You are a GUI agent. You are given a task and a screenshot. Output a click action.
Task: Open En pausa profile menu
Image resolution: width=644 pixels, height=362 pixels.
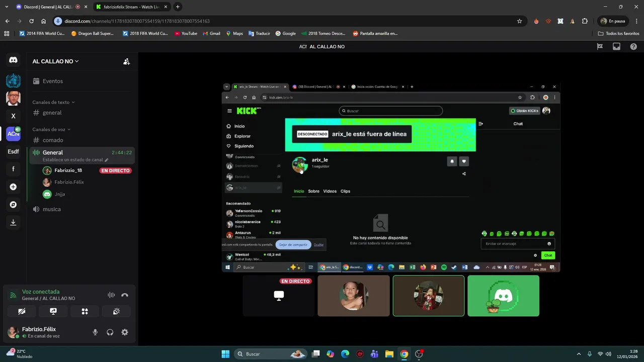coord(612,21)
